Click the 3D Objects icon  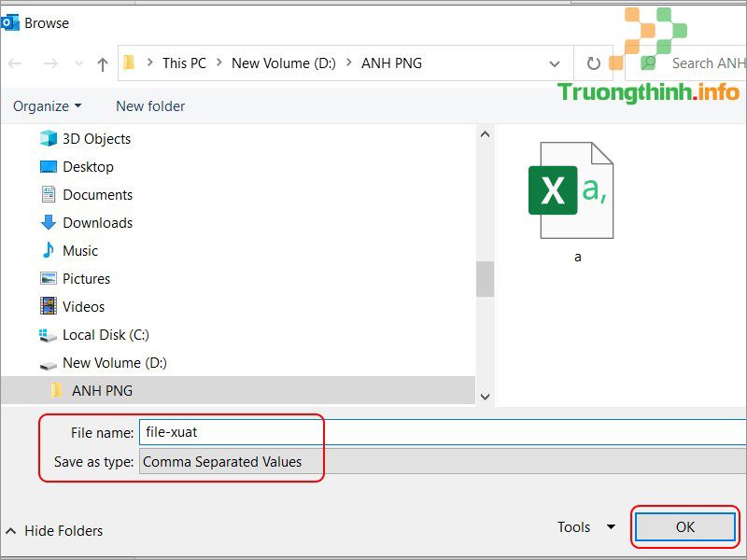tap(49, 138)
